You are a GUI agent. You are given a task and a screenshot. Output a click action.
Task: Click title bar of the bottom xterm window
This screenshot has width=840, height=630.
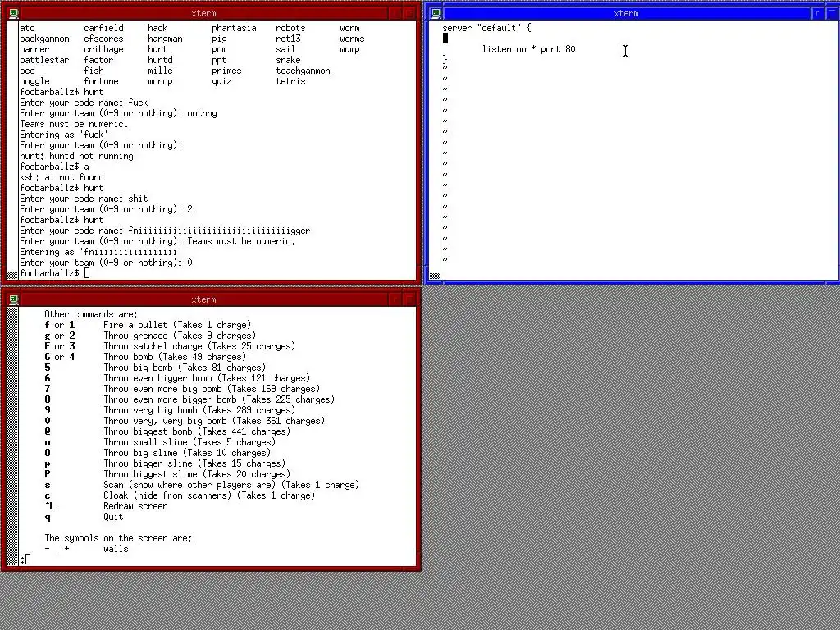pos(203,299)
